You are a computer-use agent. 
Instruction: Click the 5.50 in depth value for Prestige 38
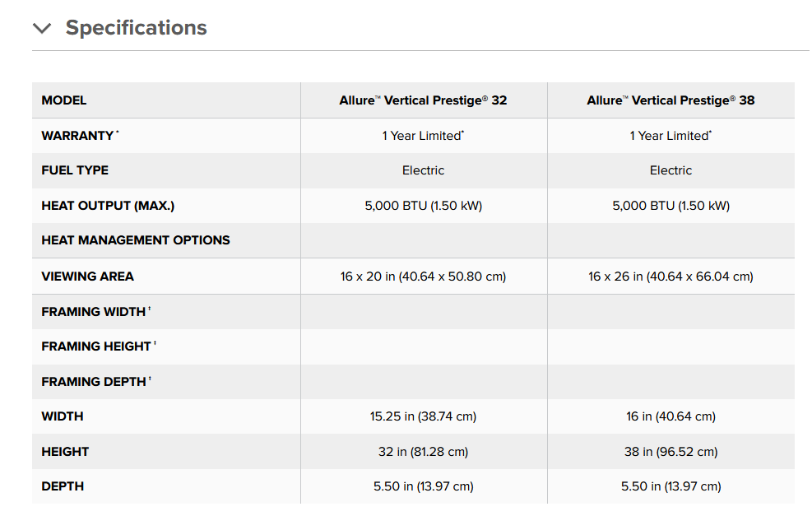point(670,486)
